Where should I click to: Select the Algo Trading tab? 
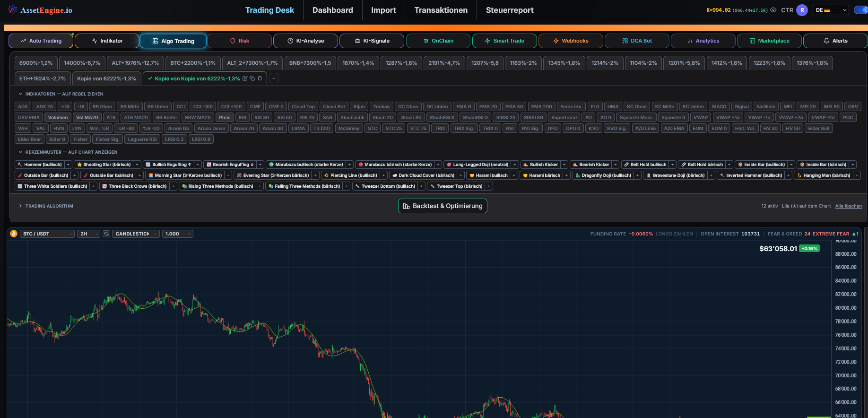(x=173, y=41)
